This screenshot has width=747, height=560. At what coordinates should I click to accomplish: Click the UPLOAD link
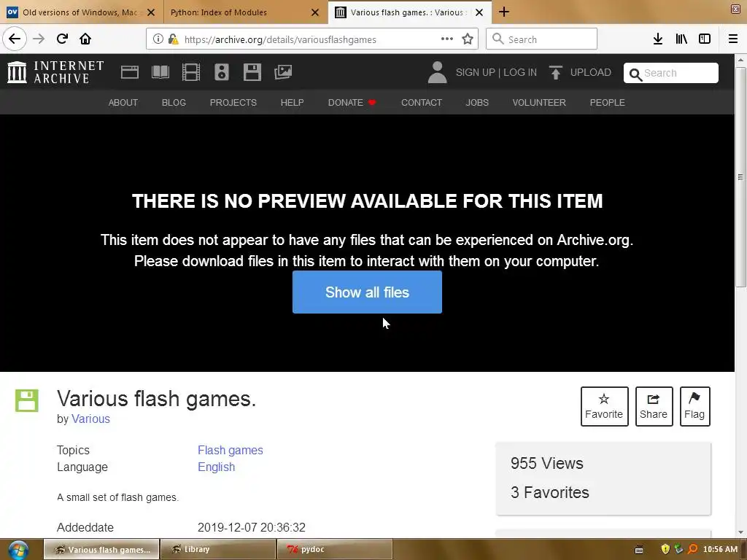(591, 72)
